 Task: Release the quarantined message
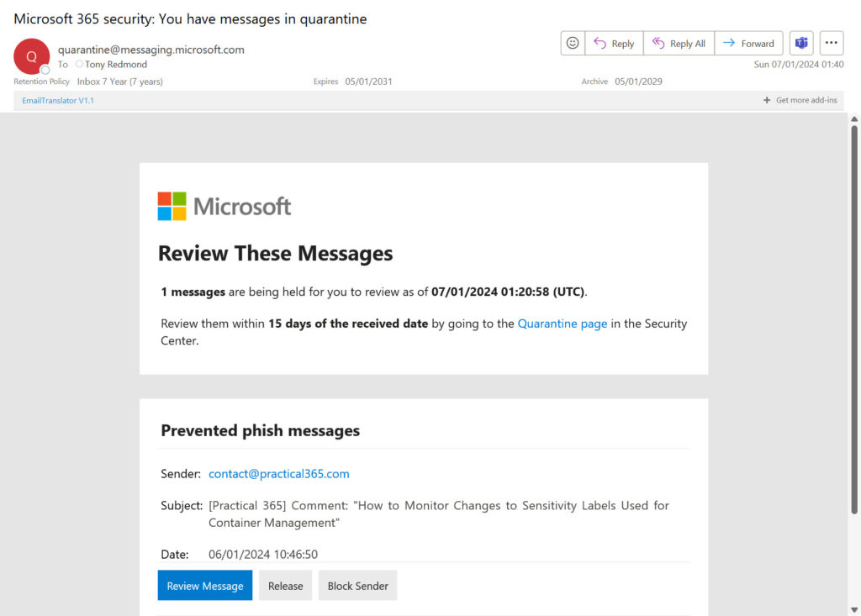(286, 585)
